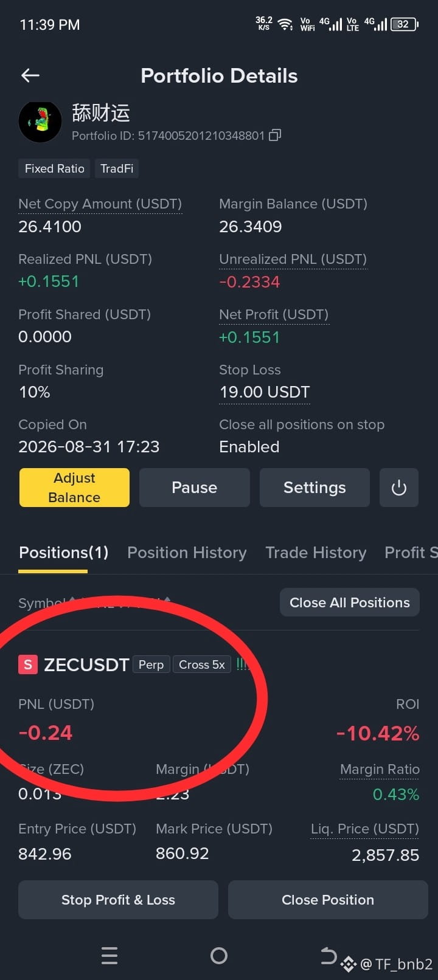Select the Positions(1) tab
This screenshot has height=980, width=438.
[x=64, y=553]
